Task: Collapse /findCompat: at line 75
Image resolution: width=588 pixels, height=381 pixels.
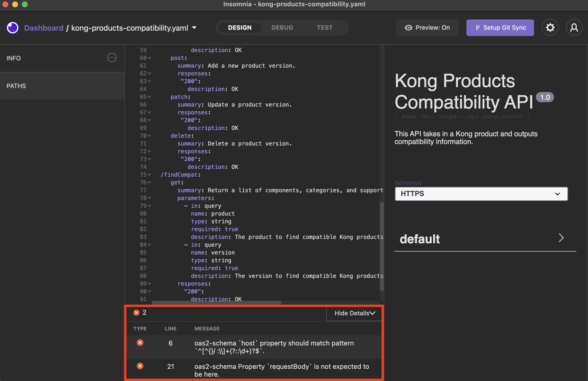Action: coord(149,175)
